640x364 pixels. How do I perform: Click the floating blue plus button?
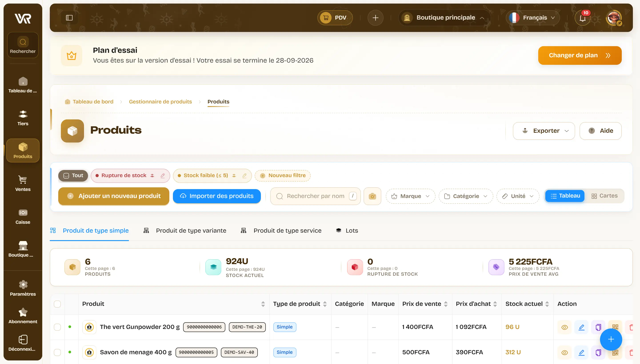(x=611, y=340)
